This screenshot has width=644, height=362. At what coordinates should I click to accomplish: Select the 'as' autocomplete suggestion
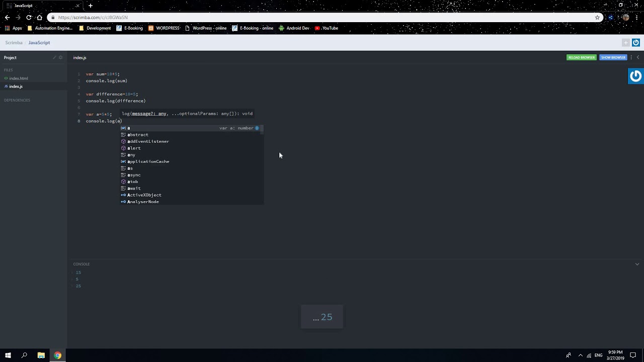tap(191, 168)
